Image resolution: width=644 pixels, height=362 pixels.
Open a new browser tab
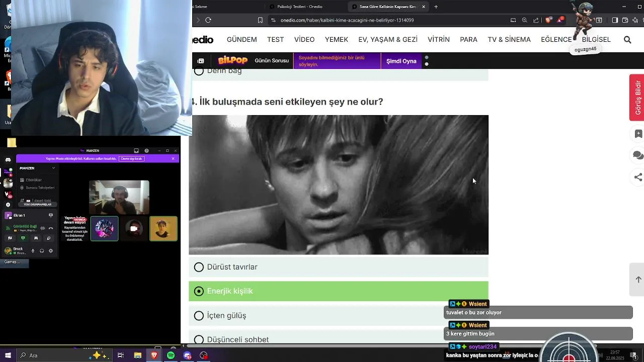tap(436, 7)
